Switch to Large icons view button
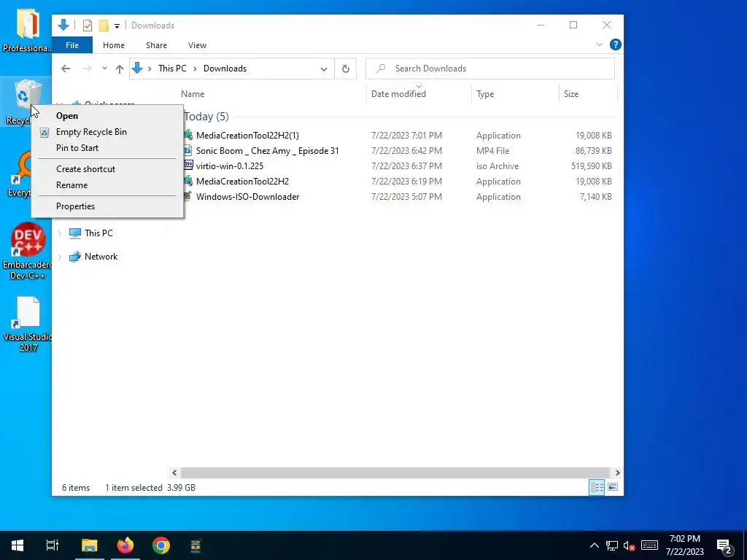 pos(613,487)
